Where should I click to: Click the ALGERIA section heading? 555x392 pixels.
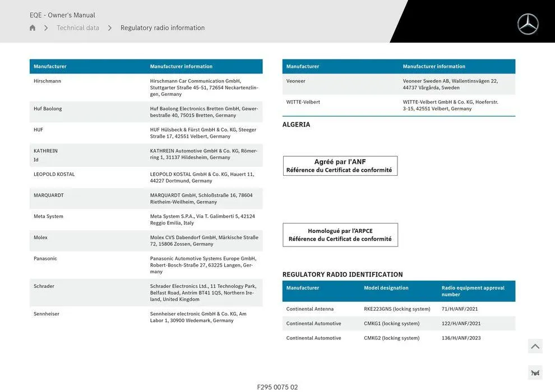pyautogui.click(x=296, y=124)
